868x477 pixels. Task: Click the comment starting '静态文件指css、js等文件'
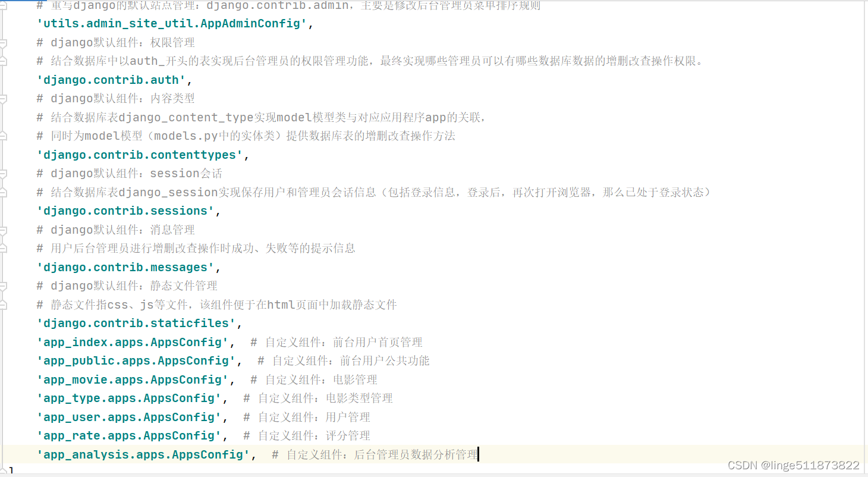coord(217,305)
